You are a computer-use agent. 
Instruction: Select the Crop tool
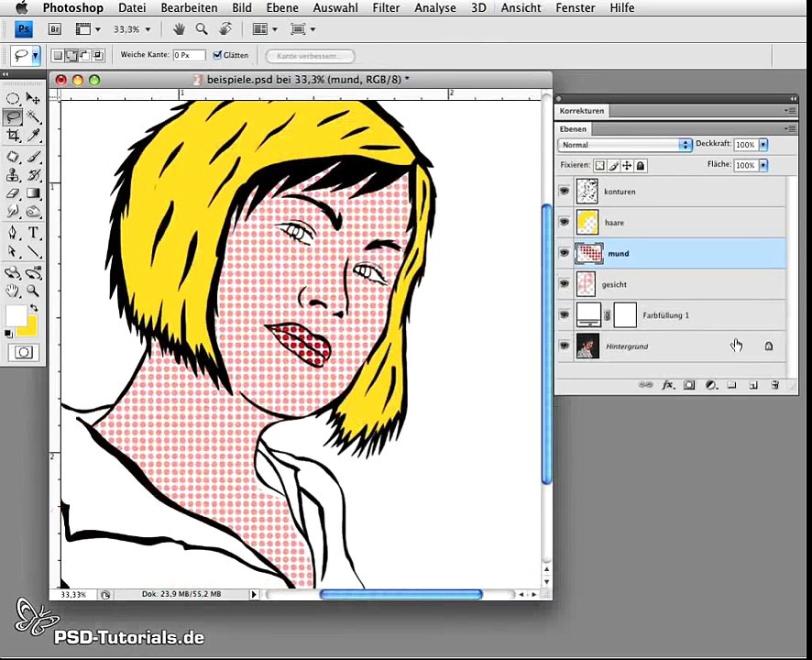pos(13,136)
